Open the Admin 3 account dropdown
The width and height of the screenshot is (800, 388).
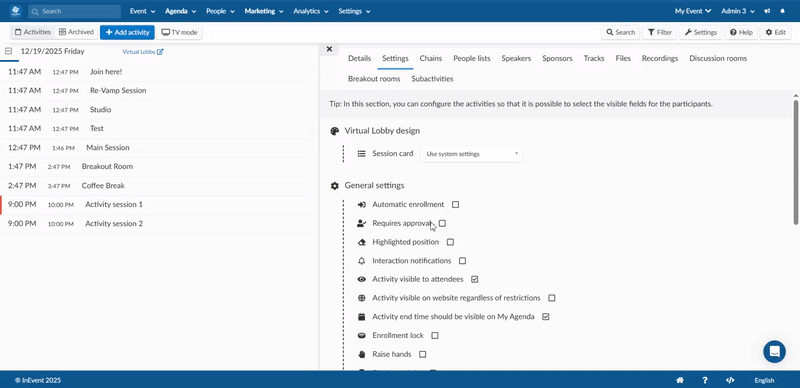pyautogui.click(x=738, y=11)
